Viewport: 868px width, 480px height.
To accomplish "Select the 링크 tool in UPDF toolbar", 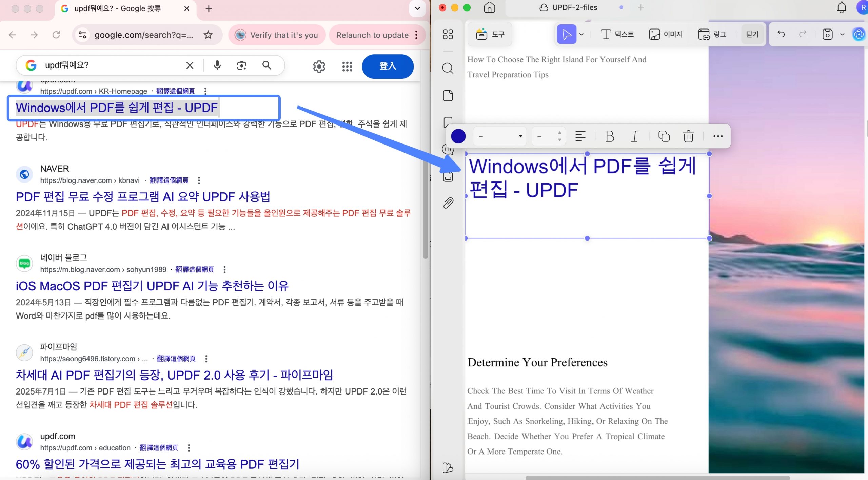I will point(712,34).
